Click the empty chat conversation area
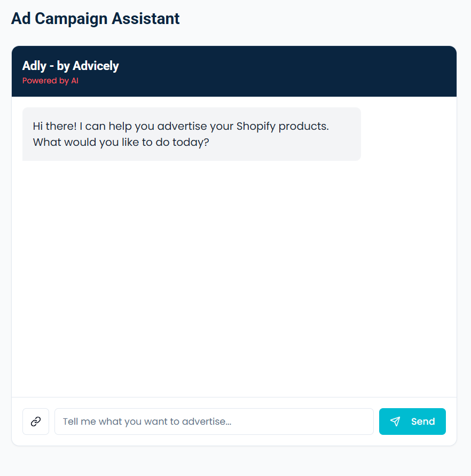The image size is (471, 476). tap(234, 278)
